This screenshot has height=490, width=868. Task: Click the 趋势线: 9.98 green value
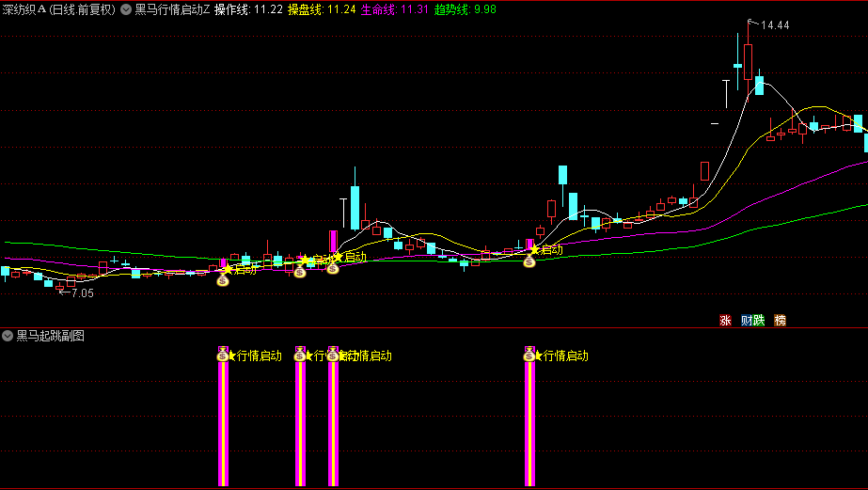[x=465, y=9]
